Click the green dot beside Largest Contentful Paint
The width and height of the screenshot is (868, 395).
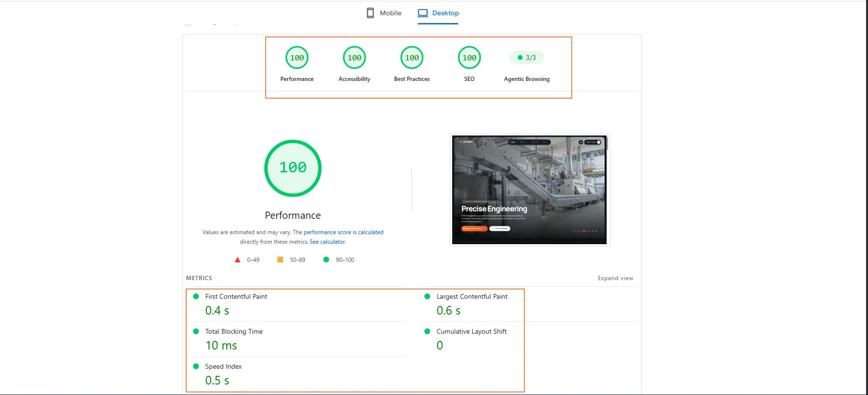point(427,296)
